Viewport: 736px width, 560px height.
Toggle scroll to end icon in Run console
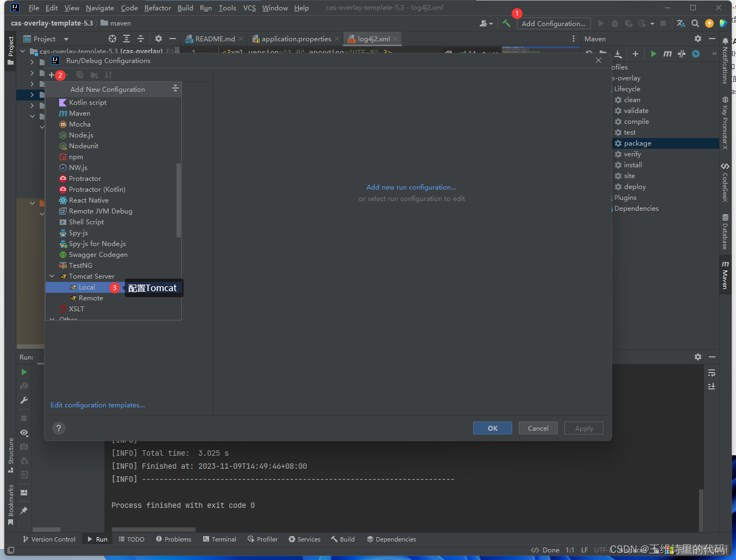(712, 386)
